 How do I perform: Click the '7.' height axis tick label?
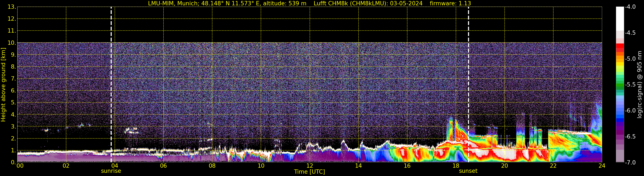(x=13, y=79)
